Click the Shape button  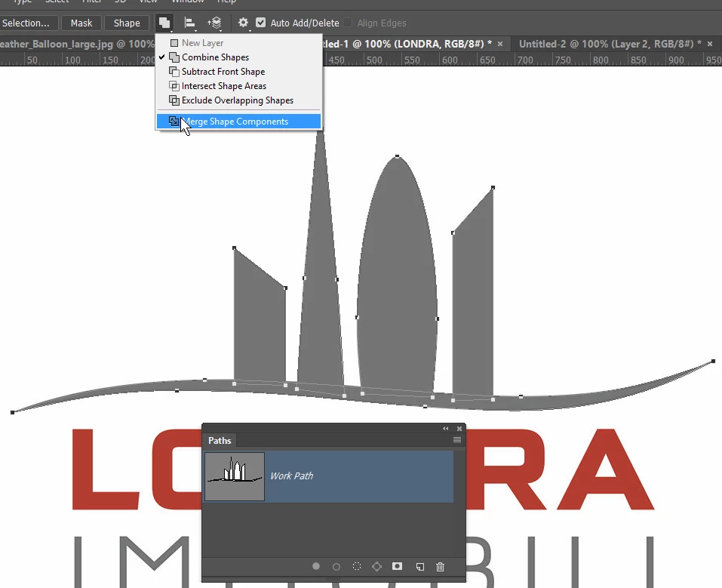(x=127, y=23)
